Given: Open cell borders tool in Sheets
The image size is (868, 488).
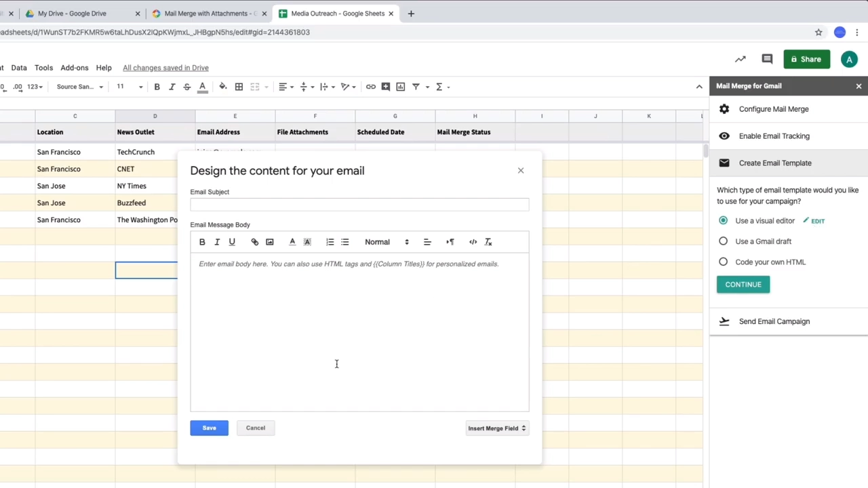Looking at the screenshot, I should point(239,87).
